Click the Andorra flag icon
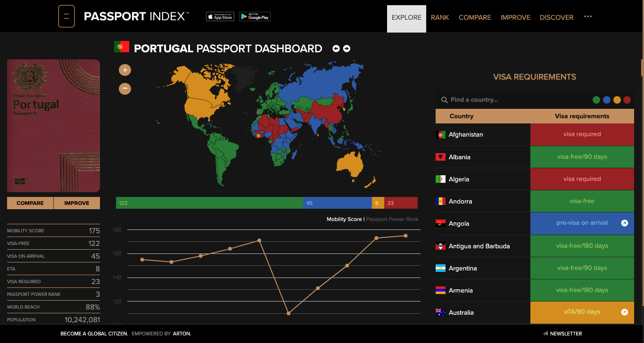 441,201
